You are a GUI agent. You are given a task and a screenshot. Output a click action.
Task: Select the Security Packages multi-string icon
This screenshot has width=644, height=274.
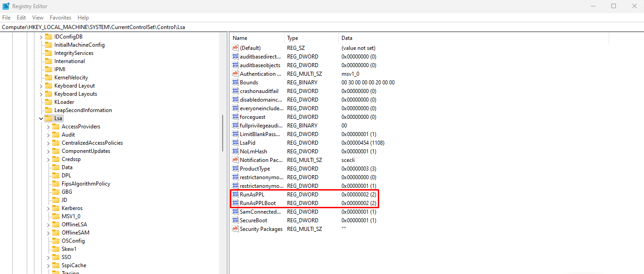pos(235,229)
